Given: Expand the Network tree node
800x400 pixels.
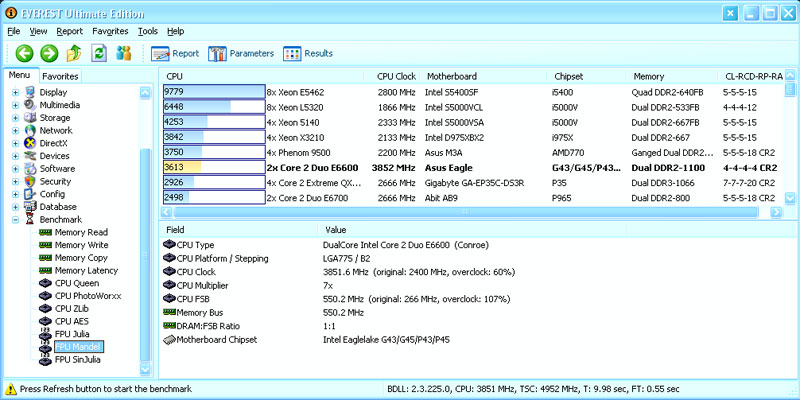Looking at the screenshot, I should pos(15,131).
